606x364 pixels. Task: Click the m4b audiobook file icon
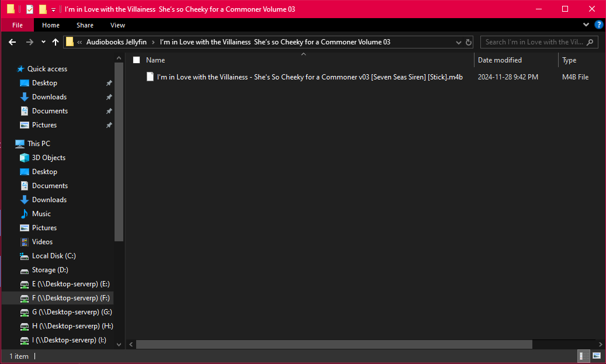pyautogui.click(x=150, y=77)
